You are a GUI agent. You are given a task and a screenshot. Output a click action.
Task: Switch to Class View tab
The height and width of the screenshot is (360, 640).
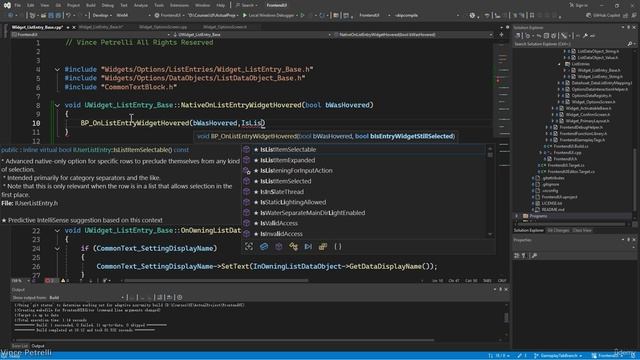(x=582, y=231)
